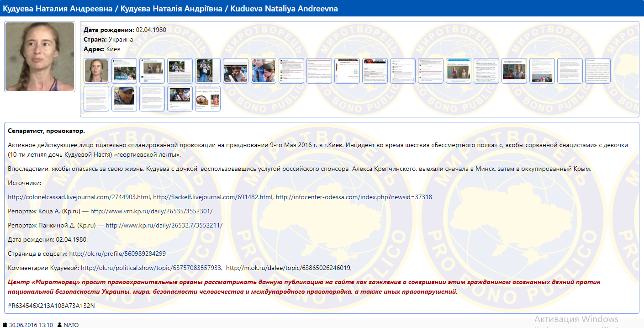Open the thumbnail showing a food basket picture
This screenshot has width=644, height=328.
[208, 98]
